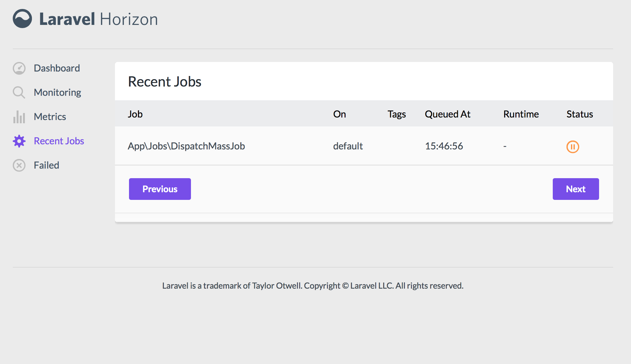Select Metrics in the sidebar
631x364 pixels.
[x=50, y=117]
